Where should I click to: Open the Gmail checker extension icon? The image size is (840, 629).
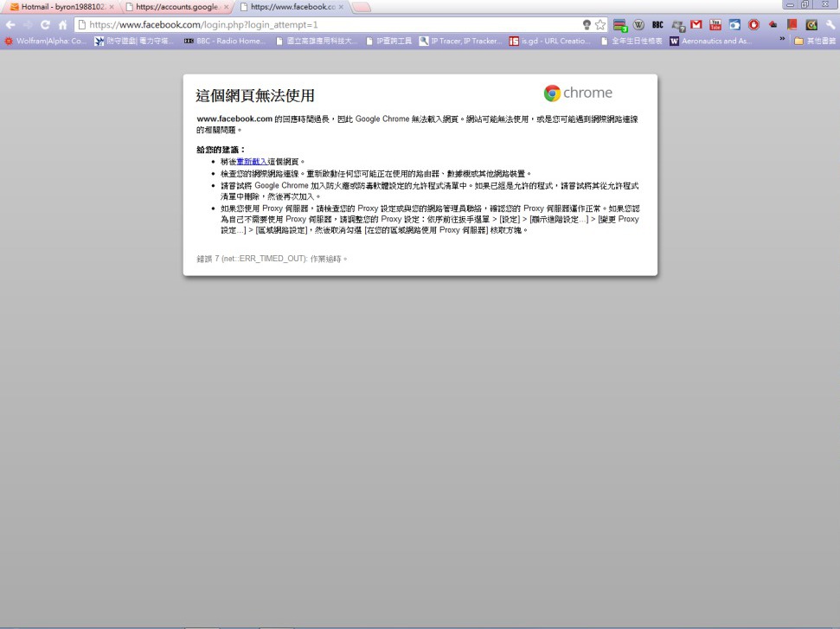[x=696, y=24]
